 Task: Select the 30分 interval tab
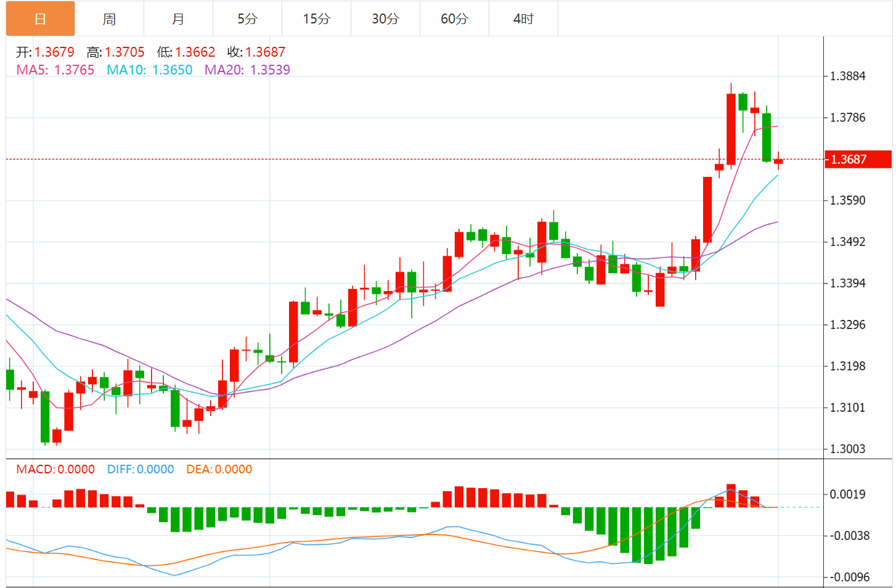[385, 19]
